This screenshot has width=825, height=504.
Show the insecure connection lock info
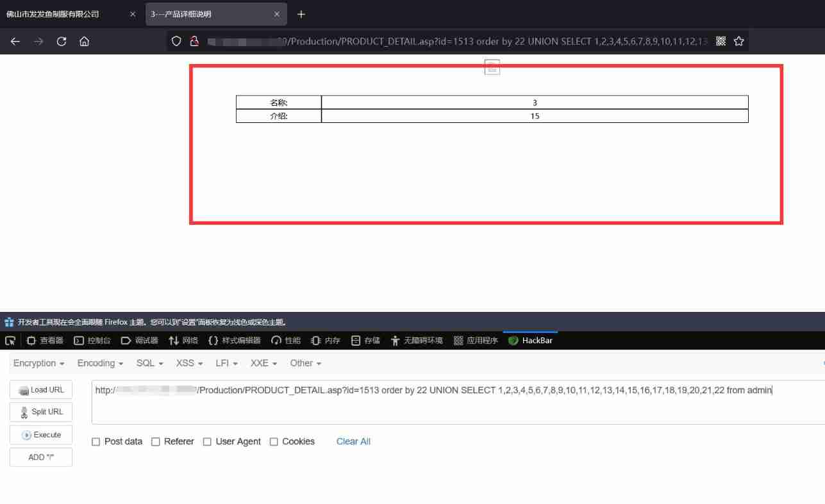[194, 41]
